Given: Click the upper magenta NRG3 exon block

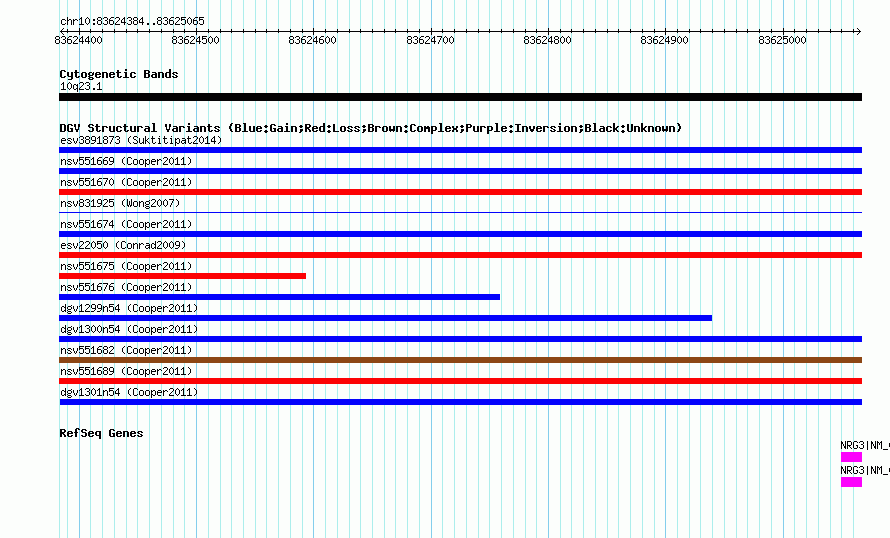Looking at the screenshot, I should click(x=851, y=457).
